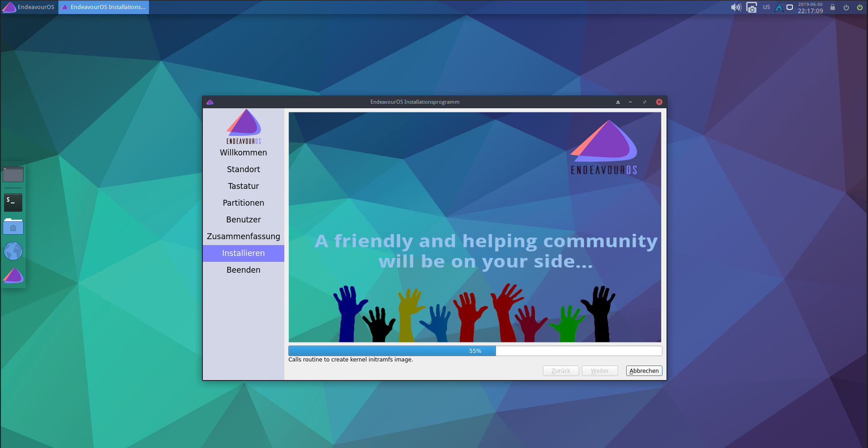868x448 pixels.
Task: Click the EndeavourOS sidebar logo
Action: point(244,126)
